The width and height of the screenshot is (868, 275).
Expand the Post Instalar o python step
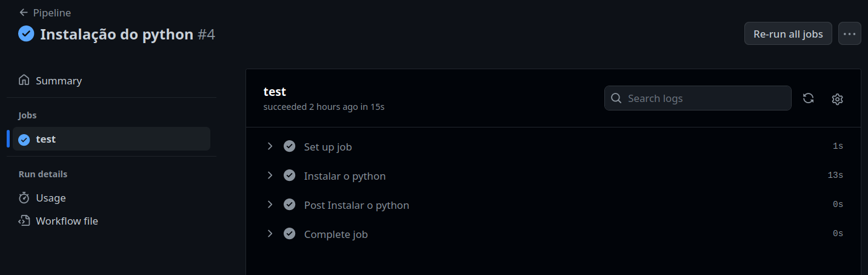270,205
